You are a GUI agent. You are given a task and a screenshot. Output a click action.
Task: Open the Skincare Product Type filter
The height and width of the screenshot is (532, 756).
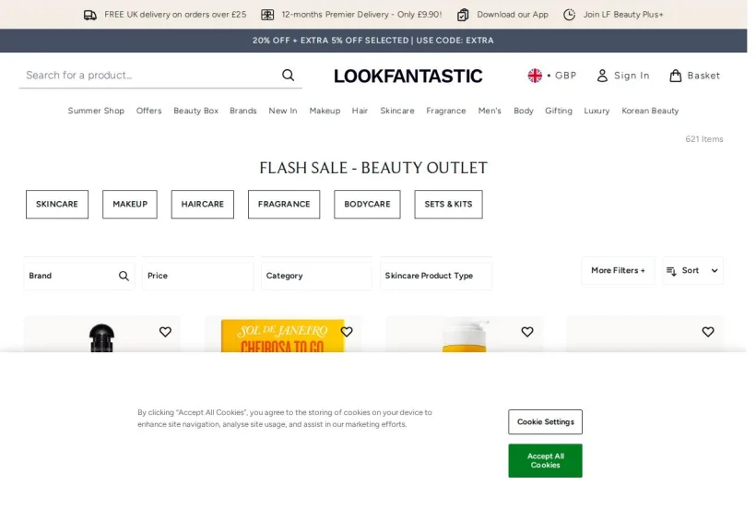(x=436, y=276)
